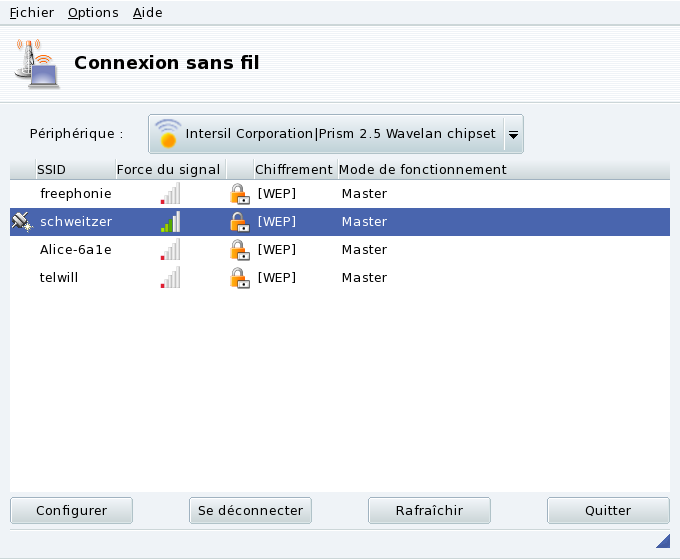
Task: Refresh networks with the Rafraîchir button
Action: (x=429, y=510)
